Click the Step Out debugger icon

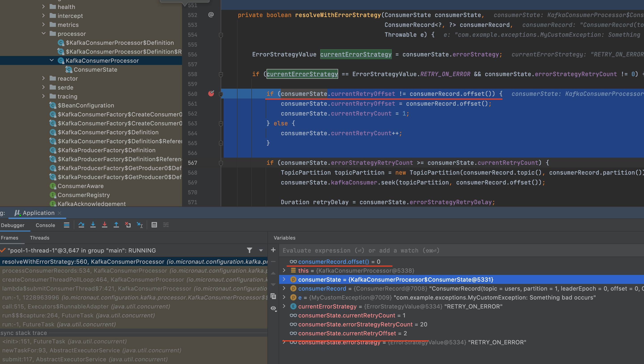tap(116, 225)
